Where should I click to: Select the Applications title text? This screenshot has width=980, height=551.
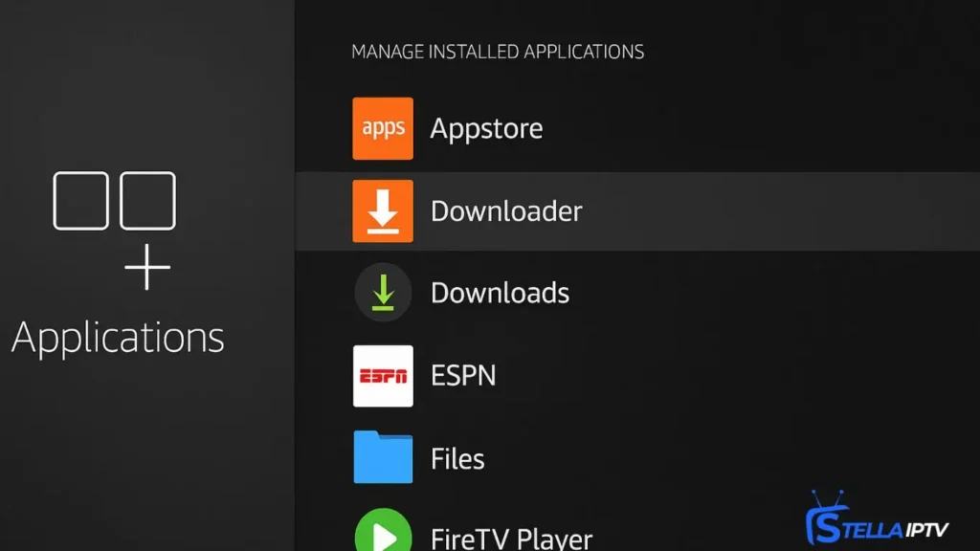[118, 339]
